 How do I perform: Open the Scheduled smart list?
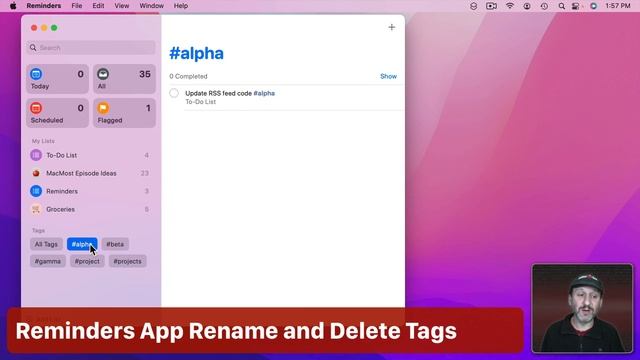(x=58, y=113)
